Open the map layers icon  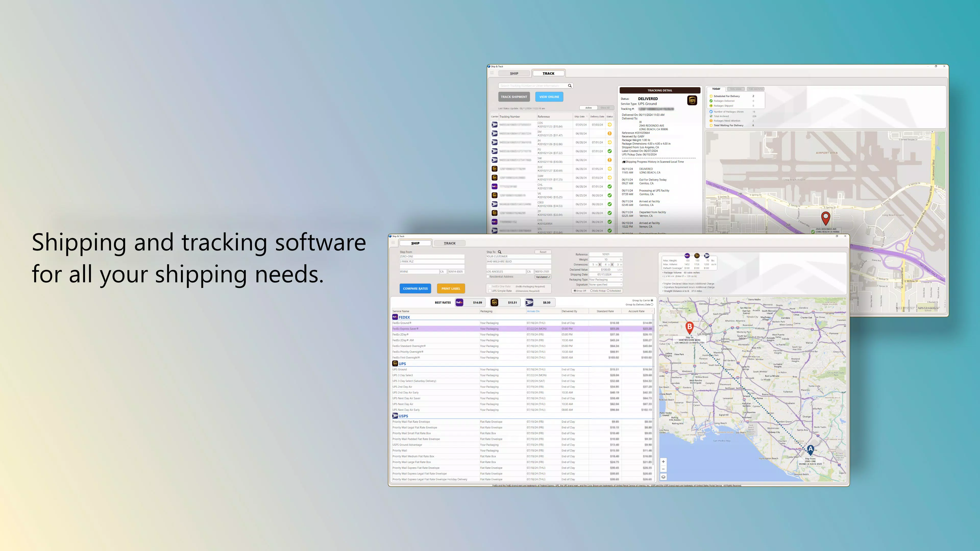coord(663,477)
